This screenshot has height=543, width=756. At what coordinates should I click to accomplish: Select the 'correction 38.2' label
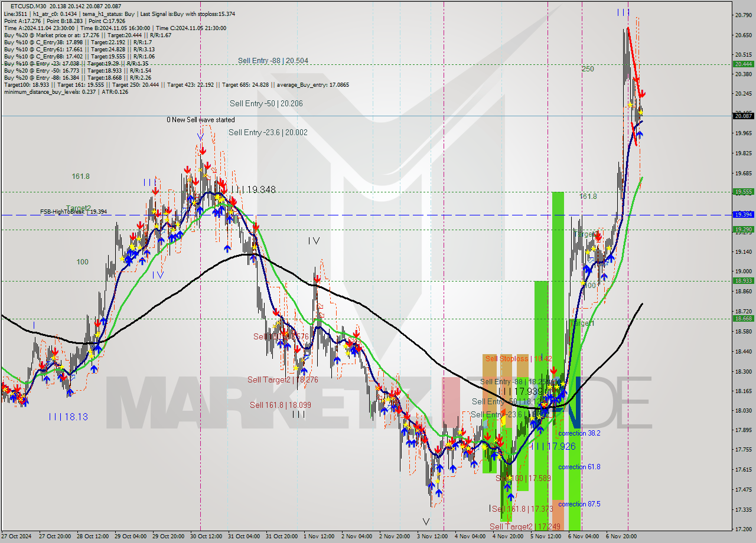pyautogui.click(x=579, y=433)
